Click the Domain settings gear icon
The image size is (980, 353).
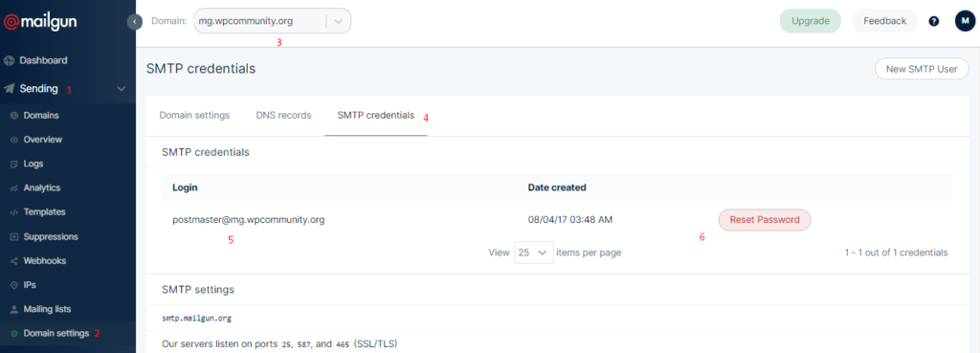14,334
